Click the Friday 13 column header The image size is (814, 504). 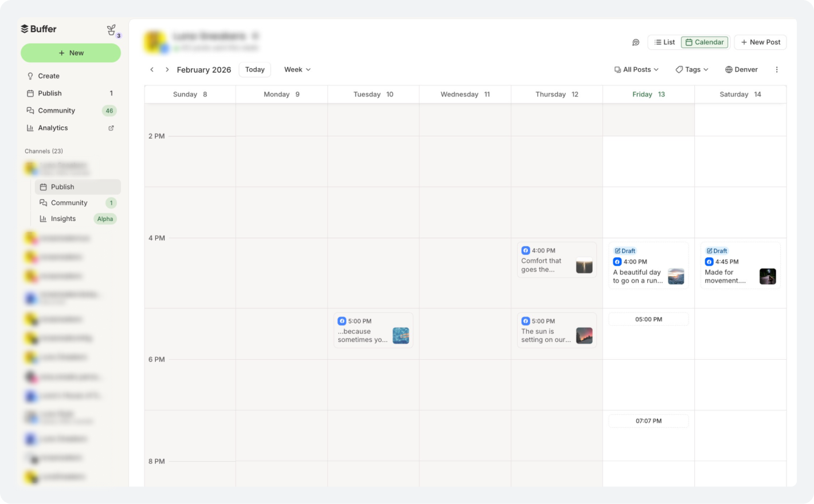pos(648,94)
